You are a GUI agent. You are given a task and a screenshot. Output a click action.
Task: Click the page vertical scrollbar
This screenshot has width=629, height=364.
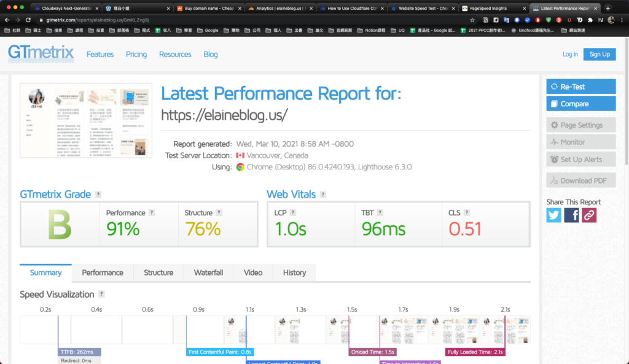coord(627,103)
